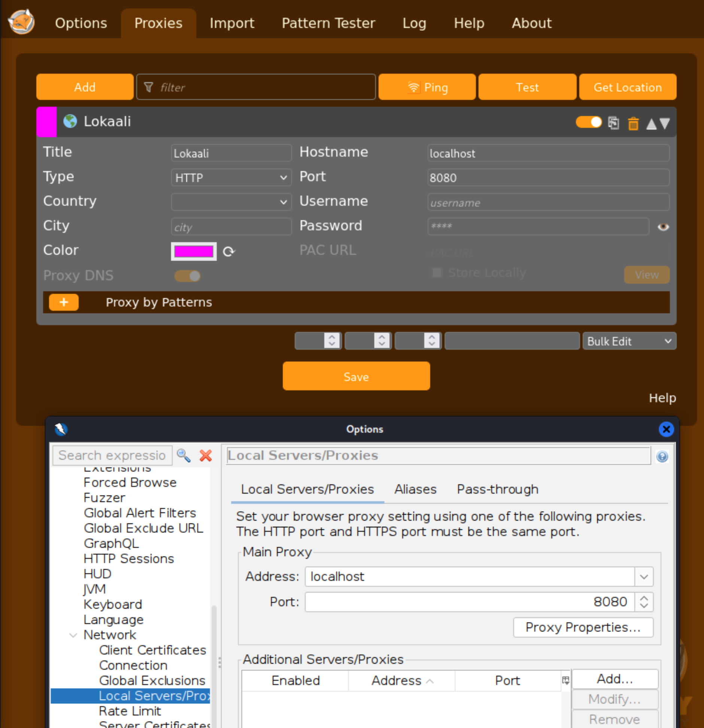Show password using the eye icon
This screenshot has width=704, height=728.
pyautogui.click(x=663, y=227)
